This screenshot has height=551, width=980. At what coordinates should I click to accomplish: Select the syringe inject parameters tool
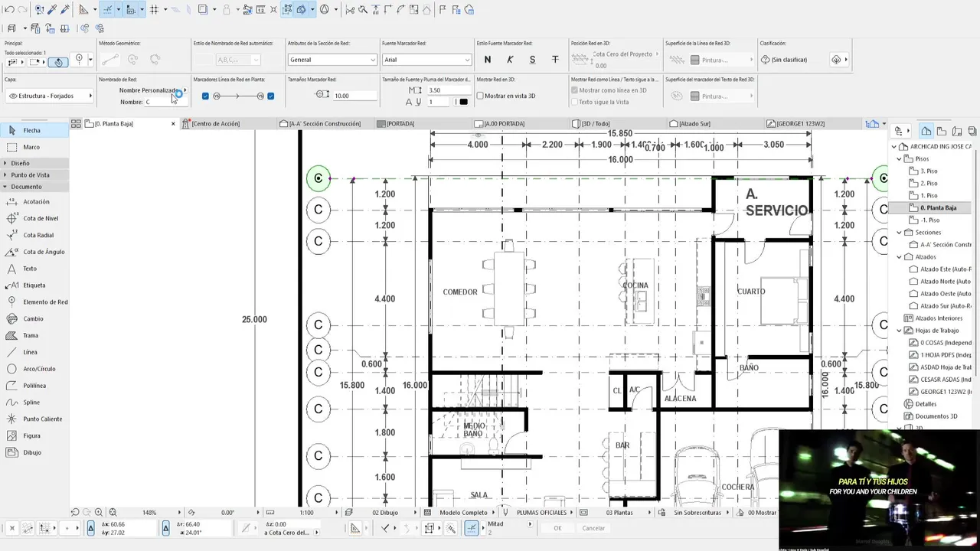pyautogui.click(x=65, y=10)
